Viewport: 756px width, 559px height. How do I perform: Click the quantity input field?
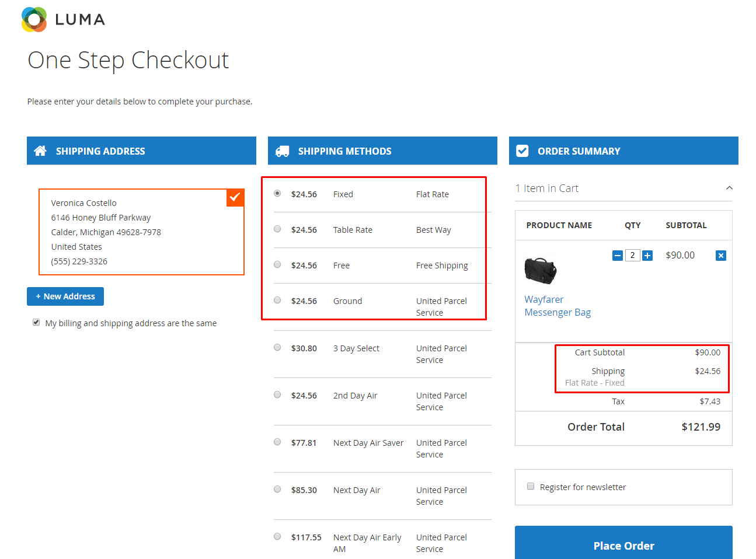click(x=632, y=256)
